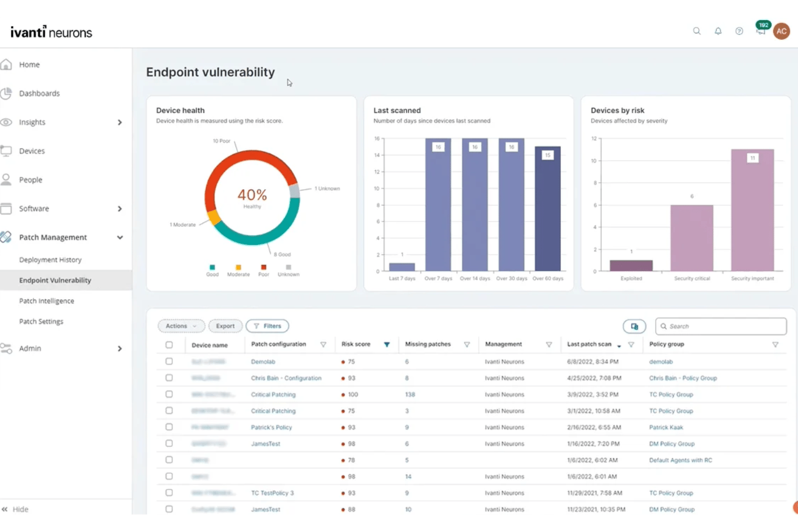Open the AC user avatar menu
Image resolution: width=798 pixels, height=532 pixels.
[x=782, y=31]
